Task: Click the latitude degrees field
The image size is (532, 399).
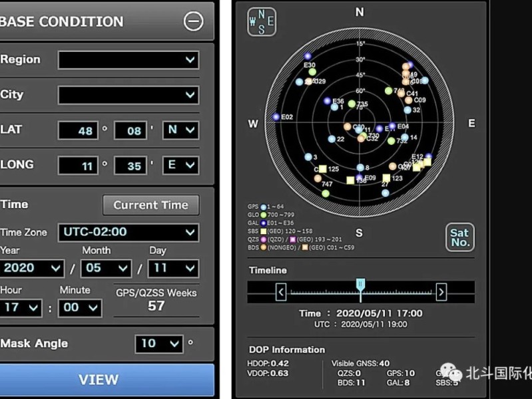Action: [78, 130]
